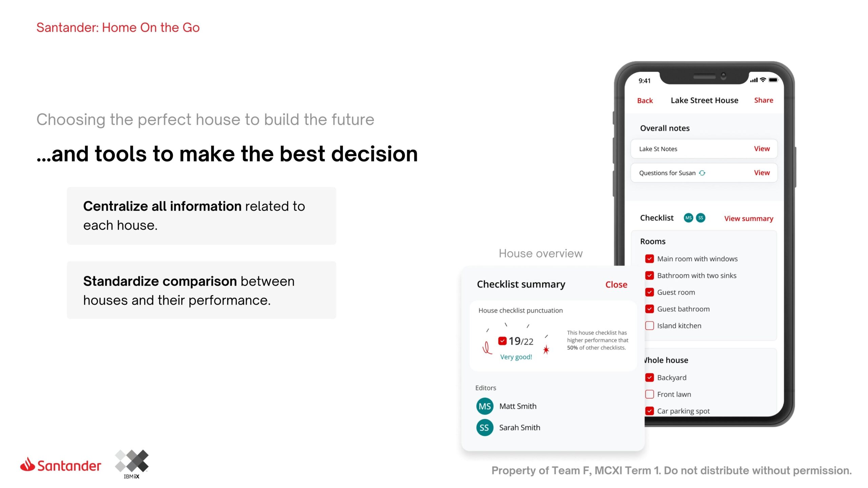This screenshot has width=868, height=488.
Task: Click View link for Lake St Notes
Action: pos(763,148)
